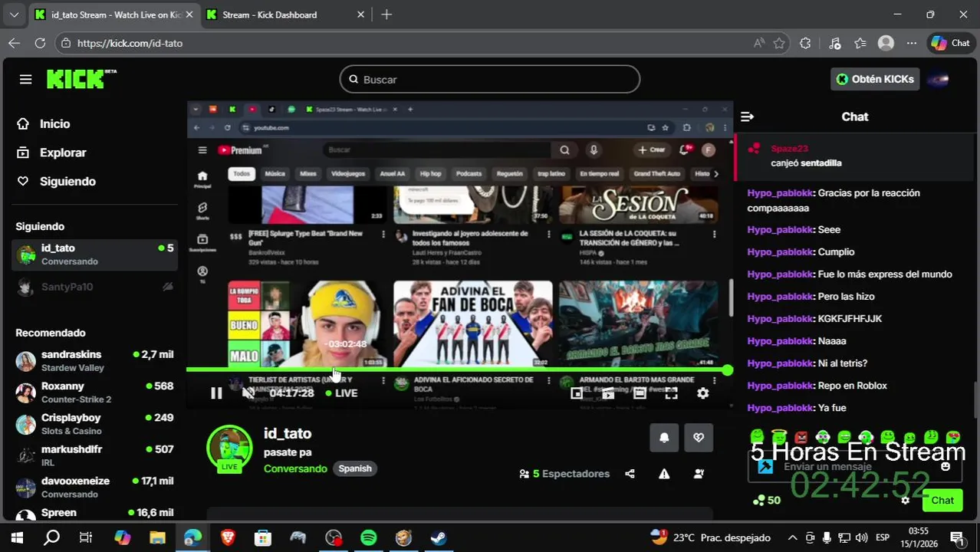Open the player settings gear

tap(702, 393)
